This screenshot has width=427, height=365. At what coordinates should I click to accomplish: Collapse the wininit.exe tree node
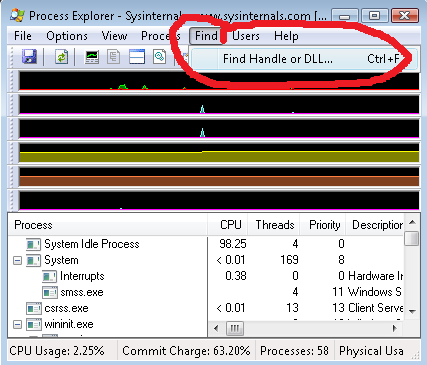(x=17, y=324)
